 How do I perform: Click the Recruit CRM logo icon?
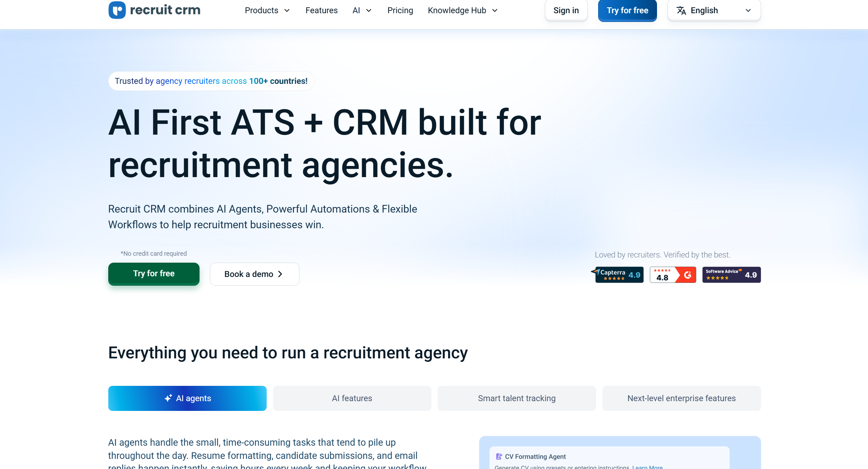click(117, 10)
